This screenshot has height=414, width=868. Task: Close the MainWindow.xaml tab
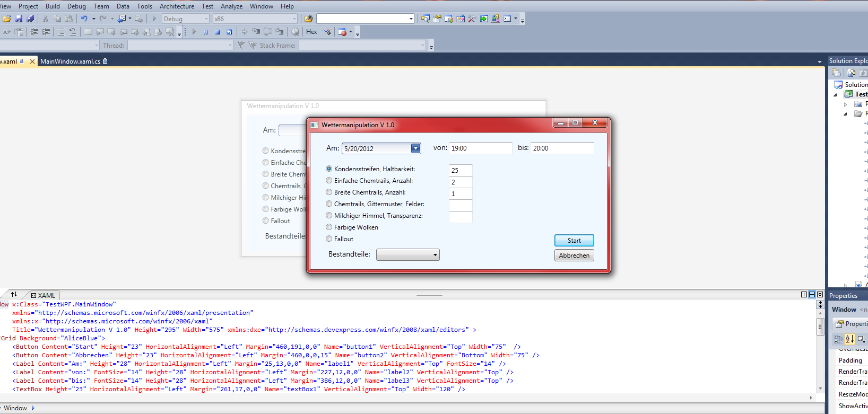(x=32, y=61)
